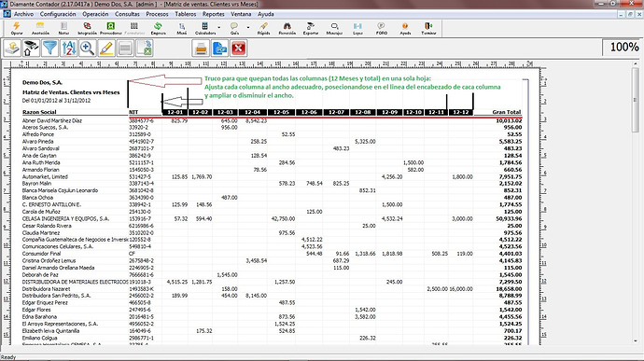Click the Consumidor Final row
The image size is (644, 361).
point(272,254)
